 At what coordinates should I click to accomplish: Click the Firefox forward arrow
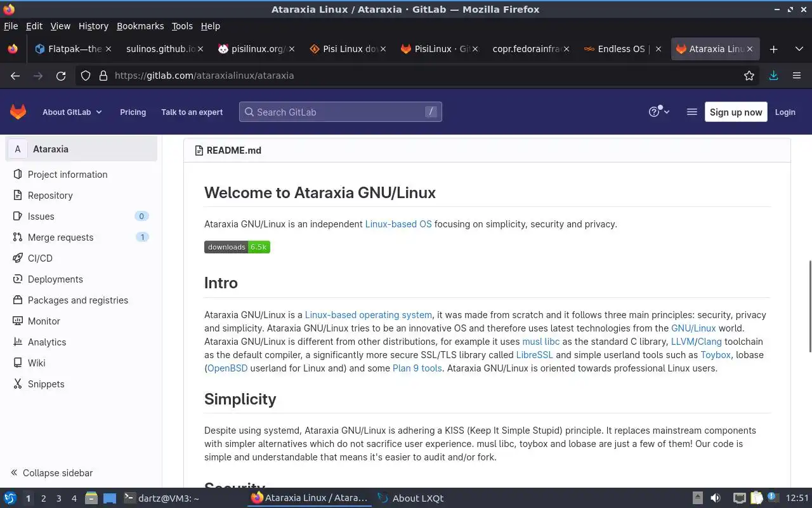click(x=38, y=76)
